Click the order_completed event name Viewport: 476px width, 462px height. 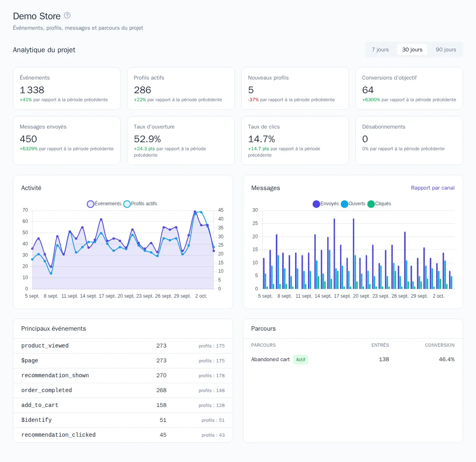47,390
